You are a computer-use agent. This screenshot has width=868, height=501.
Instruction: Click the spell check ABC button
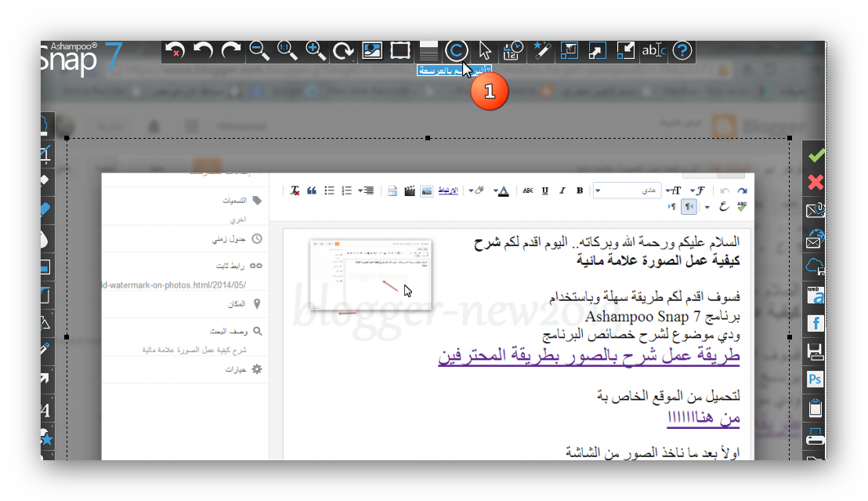pyautogui.click(x=742, y=207)
